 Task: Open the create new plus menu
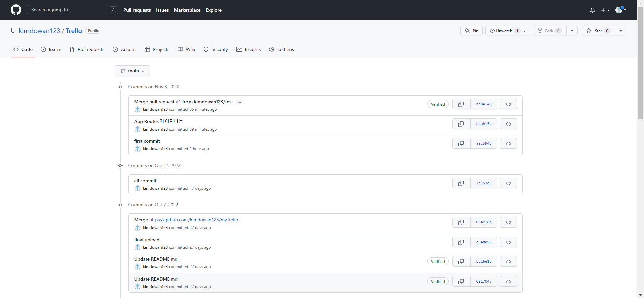coord(605,10)
